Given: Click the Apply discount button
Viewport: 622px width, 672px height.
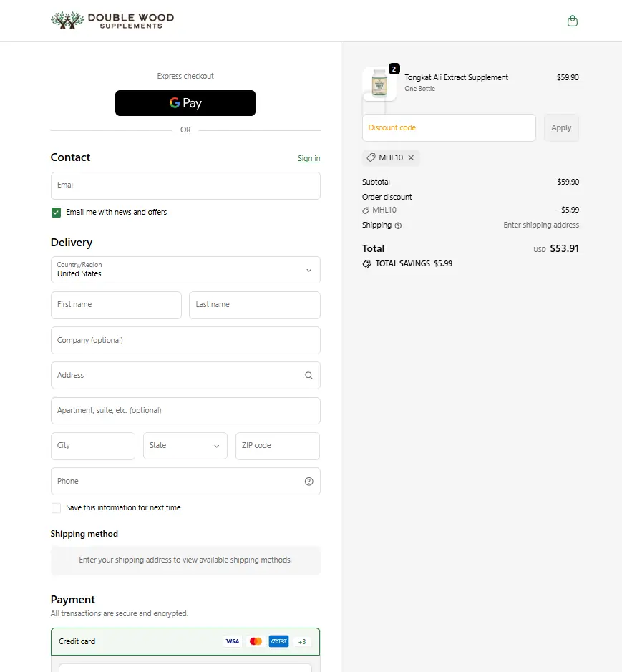Looking at the screenshot, I should pos(561,128).
